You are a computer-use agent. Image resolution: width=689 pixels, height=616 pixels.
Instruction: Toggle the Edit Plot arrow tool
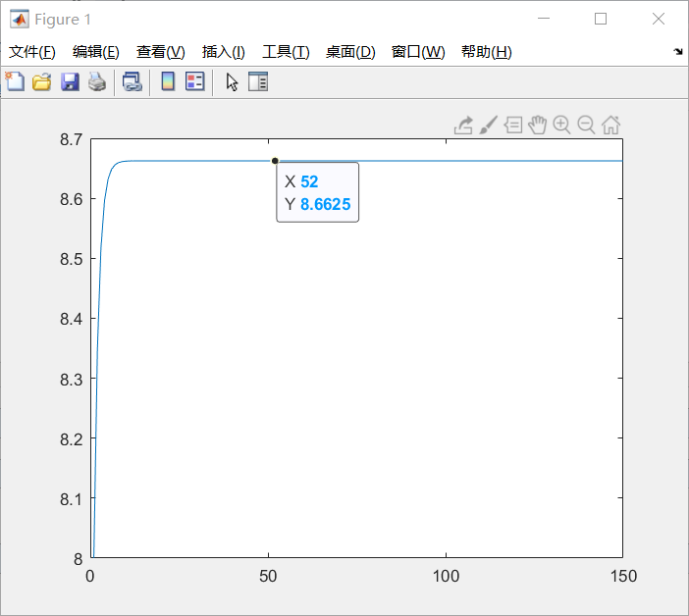(232, 82)
